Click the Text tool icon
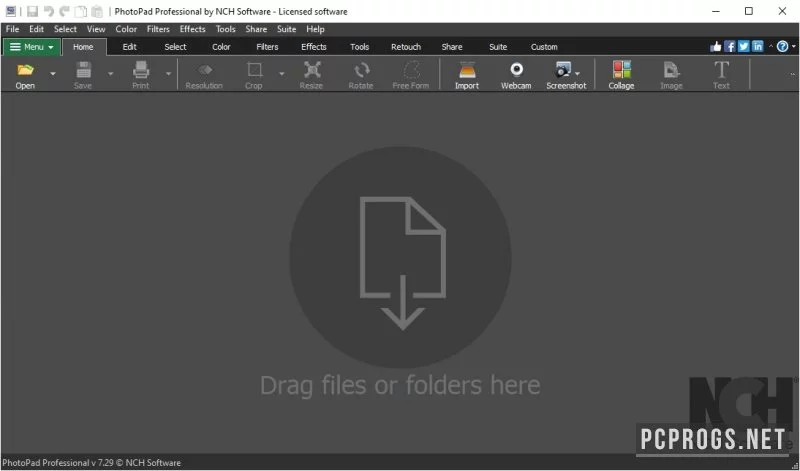Screen dimensions: 800x471 tap(721, 69)
